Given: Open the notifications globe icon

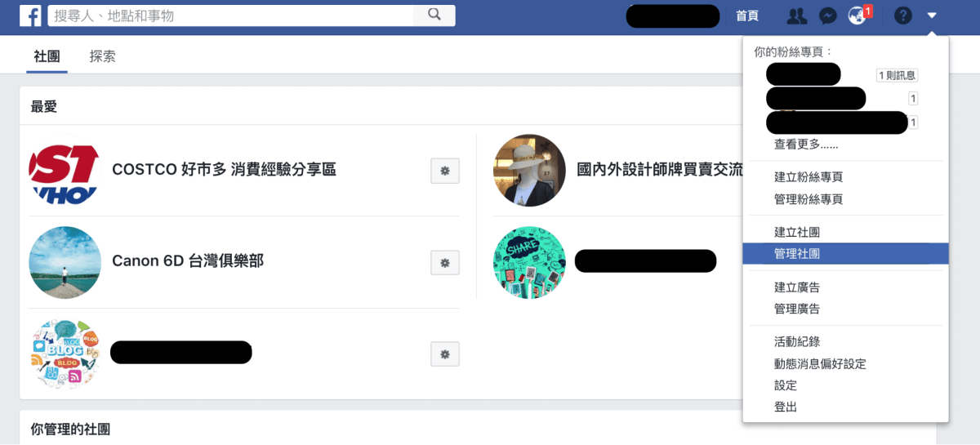Looking at the screenshot, I should (x=857, y=16).
